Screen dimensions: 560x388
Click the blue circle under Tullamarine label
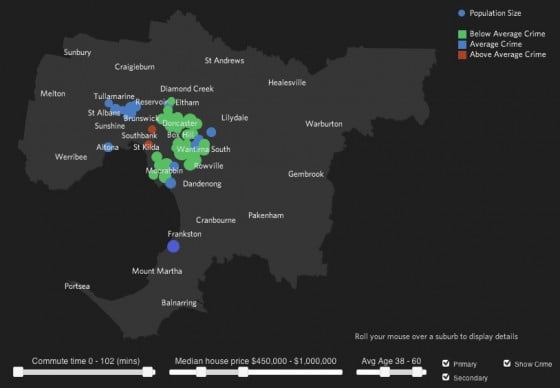tap(109, 104)
